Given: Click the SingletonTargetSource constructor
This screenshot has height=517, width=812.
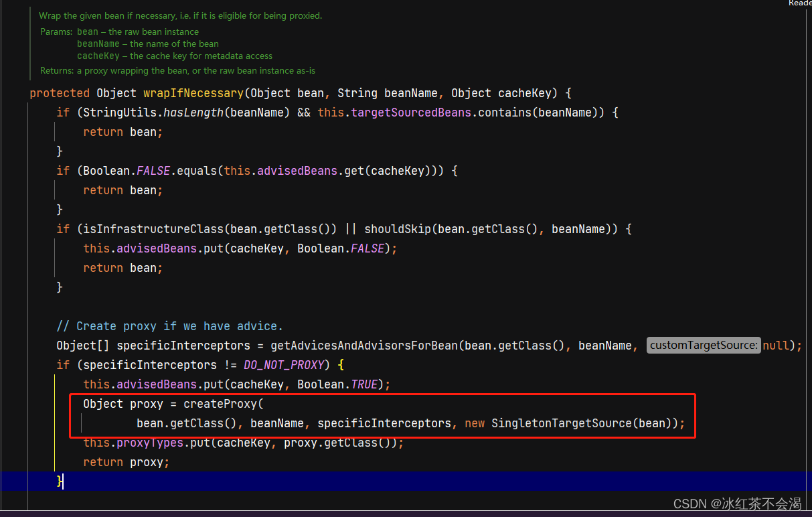Looking at the screenshot, I should click(x=562, y=423).
